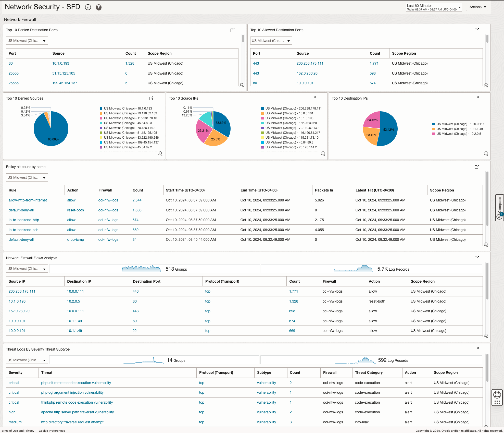Open the US Midwest dropdown in Threat Logs widget

27,360
